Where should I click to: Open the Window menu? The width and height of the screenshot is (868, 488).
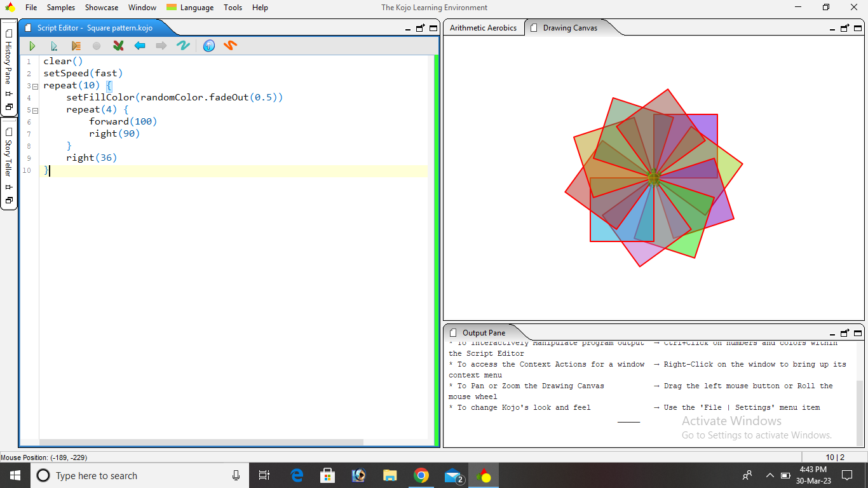[142, 8]
